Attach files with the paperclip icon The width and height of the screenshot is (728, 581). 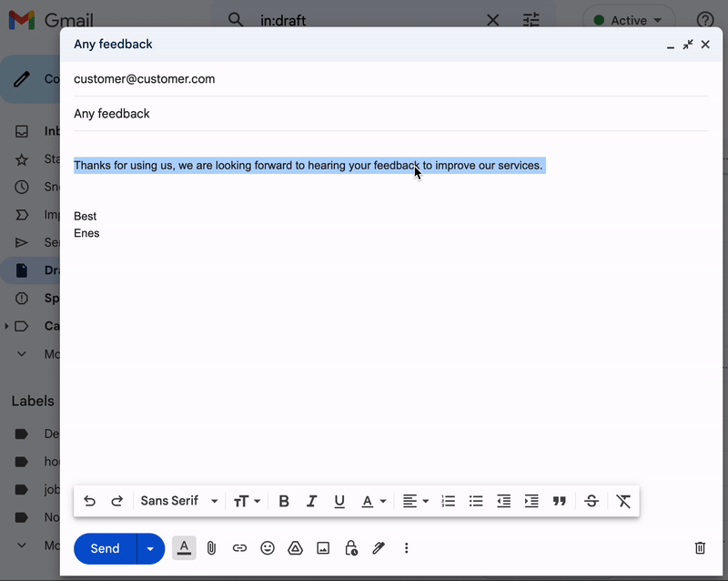coord(211,548)
